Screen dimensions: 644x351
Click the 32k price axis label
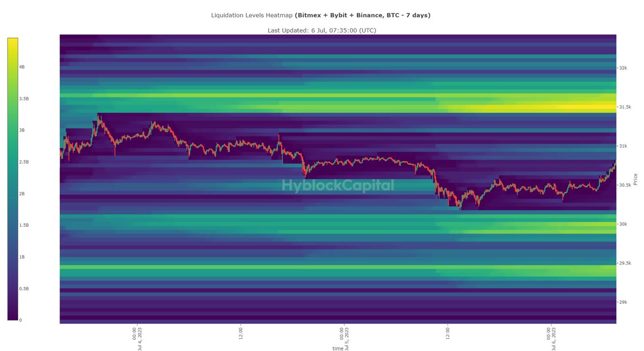click(623, 68)
